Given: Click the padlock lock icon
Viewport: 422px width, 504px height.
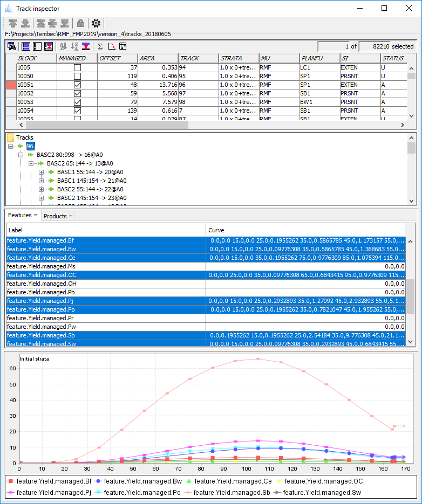Looking at the screenshot, I should click(80, 23).
